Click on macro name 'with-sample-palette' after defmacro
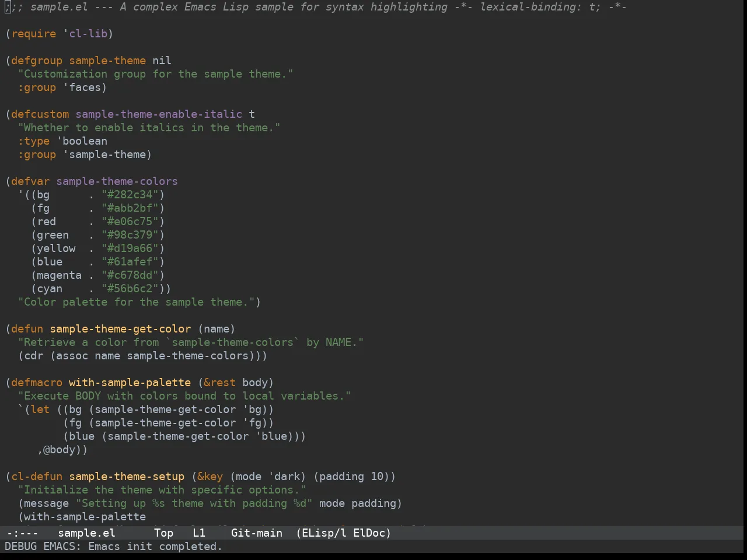Image resolution: width=747 pixels, height=560 pixels. pyautogui.click(x=130, y=383)
